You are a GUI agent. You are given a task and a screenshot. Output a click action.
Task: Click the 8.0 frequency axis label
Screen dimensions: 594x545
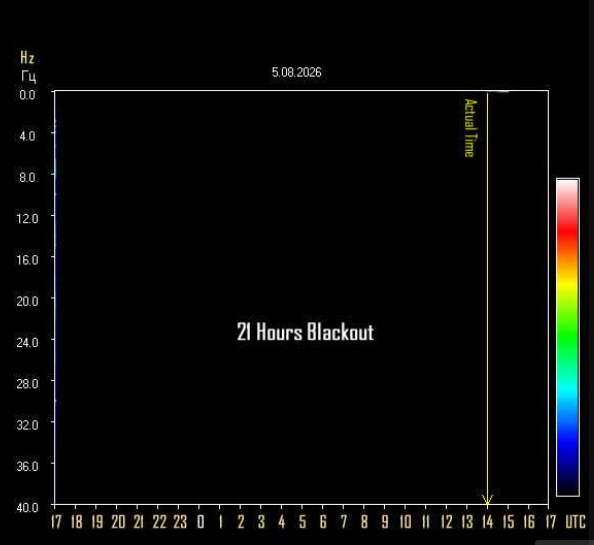27,177
